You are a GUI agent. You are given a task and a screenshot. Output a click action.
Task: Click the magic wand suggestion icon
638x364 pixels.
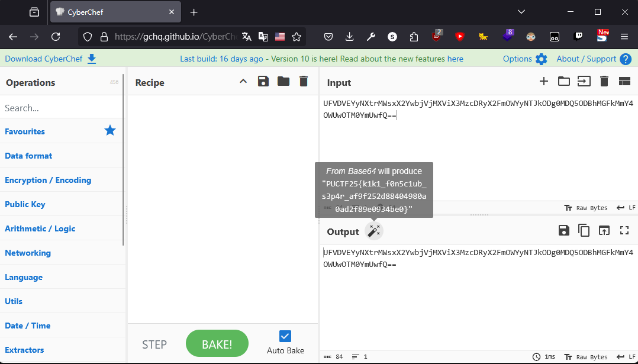374,231
